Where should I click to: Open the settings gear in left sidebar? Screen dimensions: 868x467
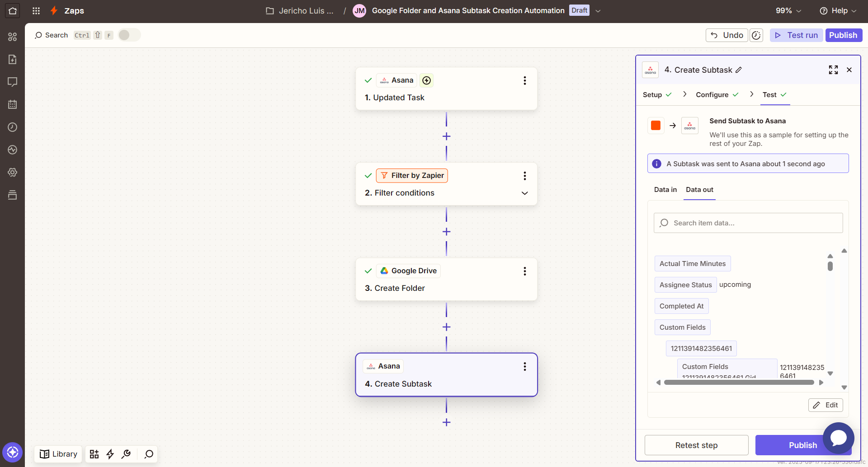pyautogui.click(x=12, y=172)
